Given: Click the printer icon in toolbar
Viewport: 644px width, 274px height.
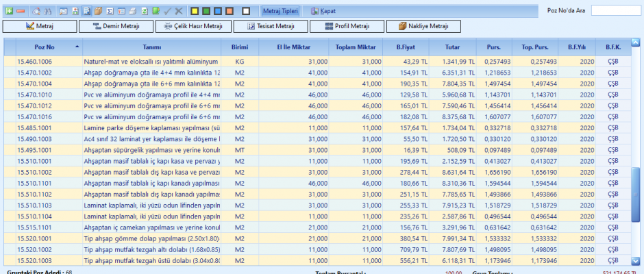Looking at the screenshot, I should tap(133, 11).
